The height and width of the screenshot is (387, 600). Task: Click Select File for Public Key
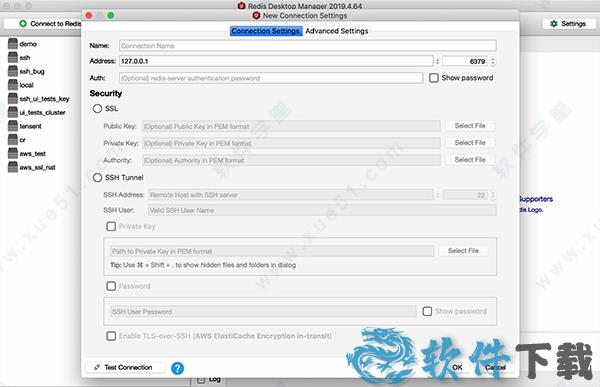[470, 126]
